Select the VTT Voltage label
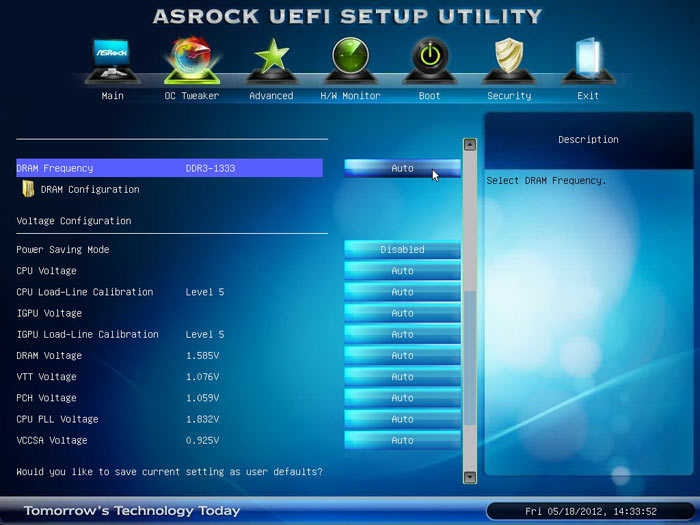Viewport: 700px width, 525px height. coord(46,377)
